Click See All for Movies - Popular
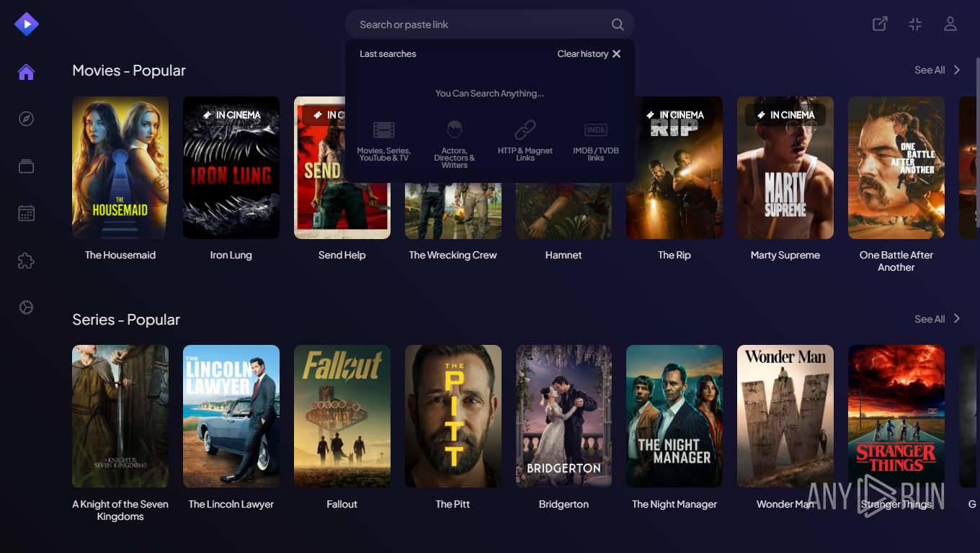The height and width of the screenshot is (553, 980). coord(930,70)
